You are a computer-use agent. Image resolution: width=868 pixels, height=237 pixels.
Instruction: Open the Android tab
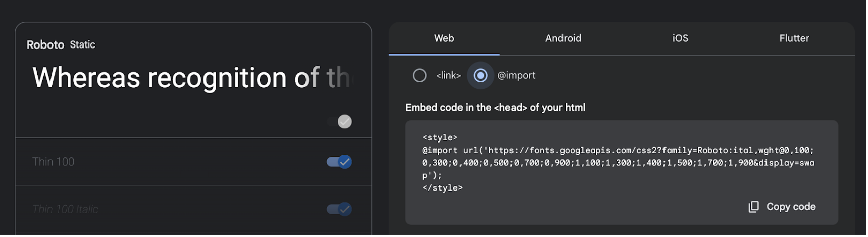coord(563,38)
